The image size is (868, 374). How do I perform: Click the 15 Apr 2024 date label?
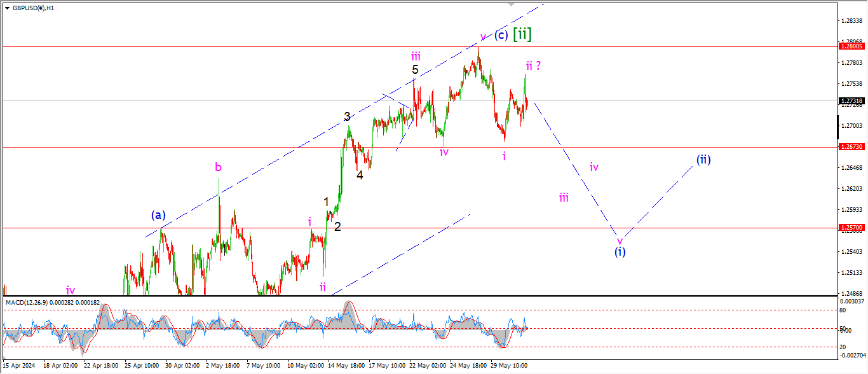[18, 366]
